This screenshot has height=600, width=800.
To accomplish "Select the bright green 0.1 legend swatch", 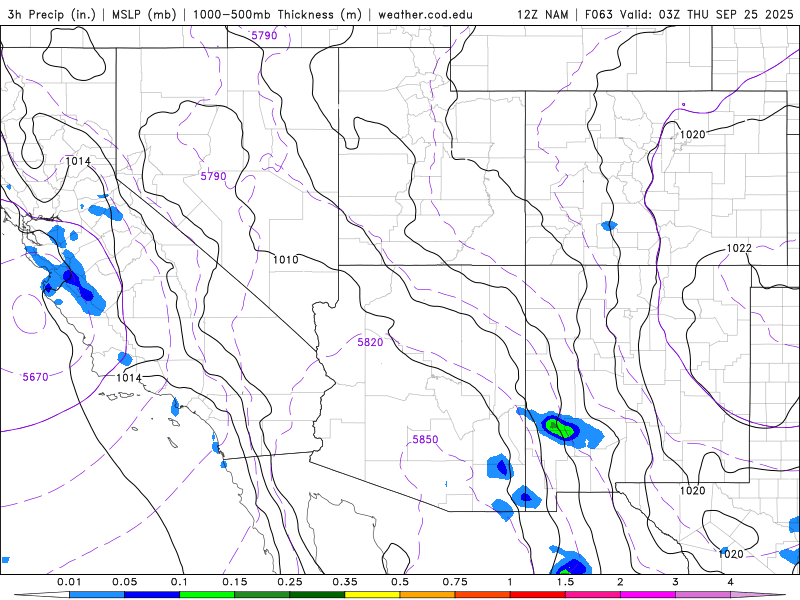I will click(x=207, y=595).
